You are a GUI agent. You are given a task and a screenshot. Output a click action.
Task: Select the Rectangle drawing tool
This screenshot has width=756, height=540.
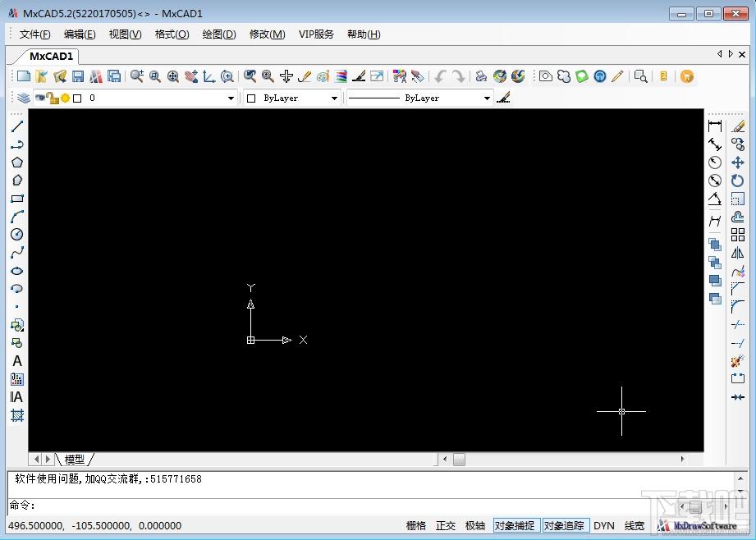(17, 198)
